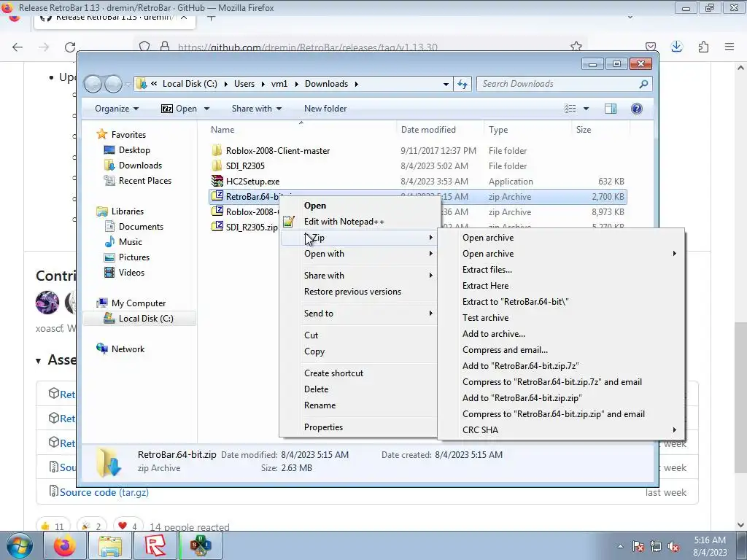Click the Windows Start orb
This screenshot has height=560, width=747.
pos(19,545)
